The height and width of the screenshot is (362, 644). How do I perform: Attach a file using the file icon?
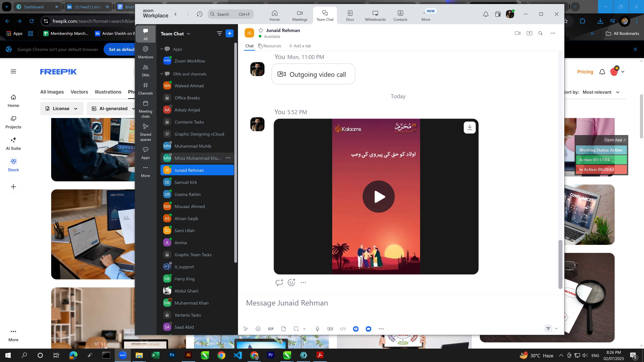[x=283, y=329]
